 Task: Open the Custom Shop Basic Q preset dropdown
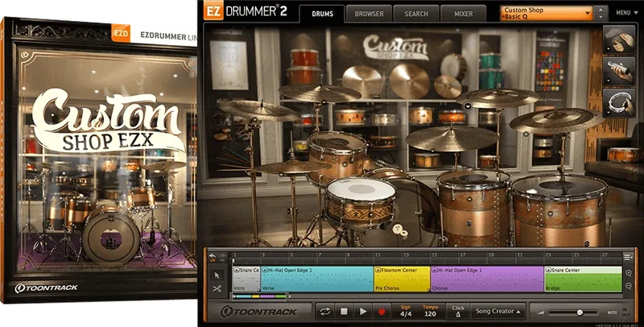[x=547, y=13]
